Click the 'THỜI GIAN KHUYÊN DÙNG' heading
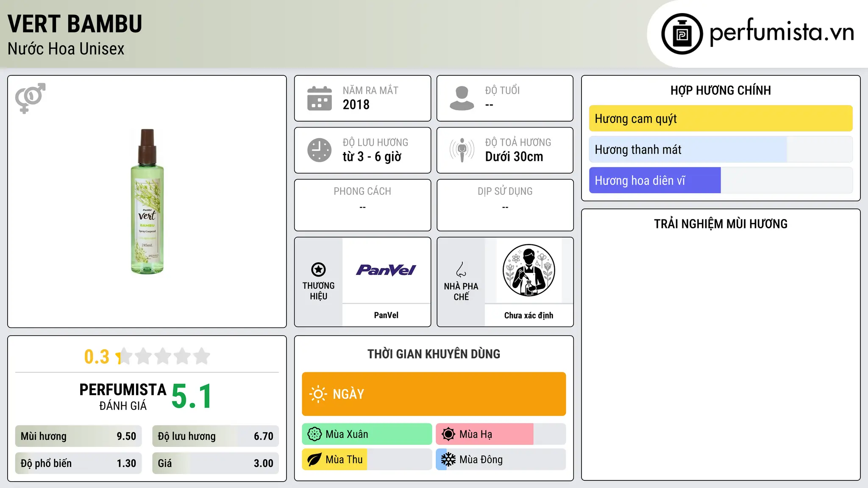This screenshot has width=868, height=488. tap(434, 354)
